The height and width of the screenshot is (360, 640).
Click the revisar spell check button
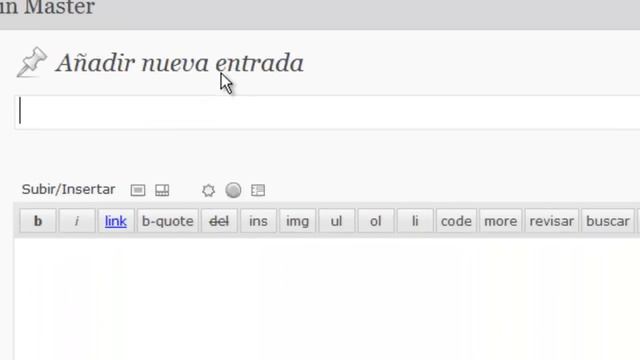coord(552,221)
